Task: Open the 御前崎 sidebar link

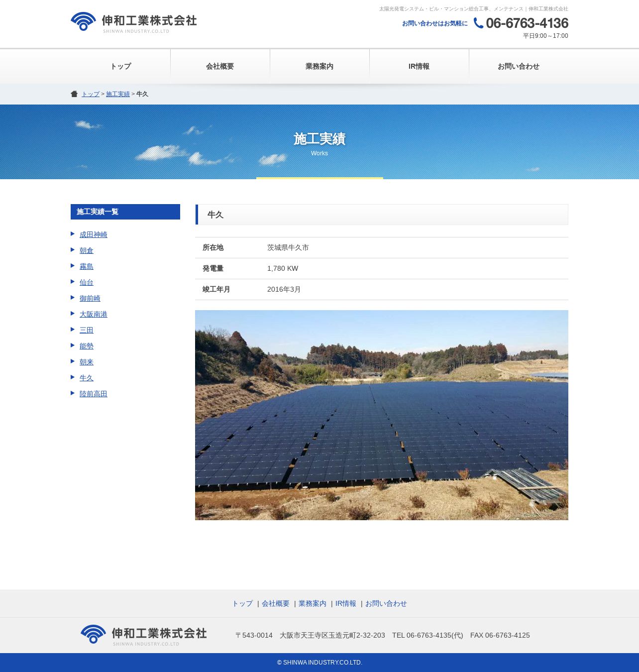Action: pyautogui.click(x=90, y=298)
